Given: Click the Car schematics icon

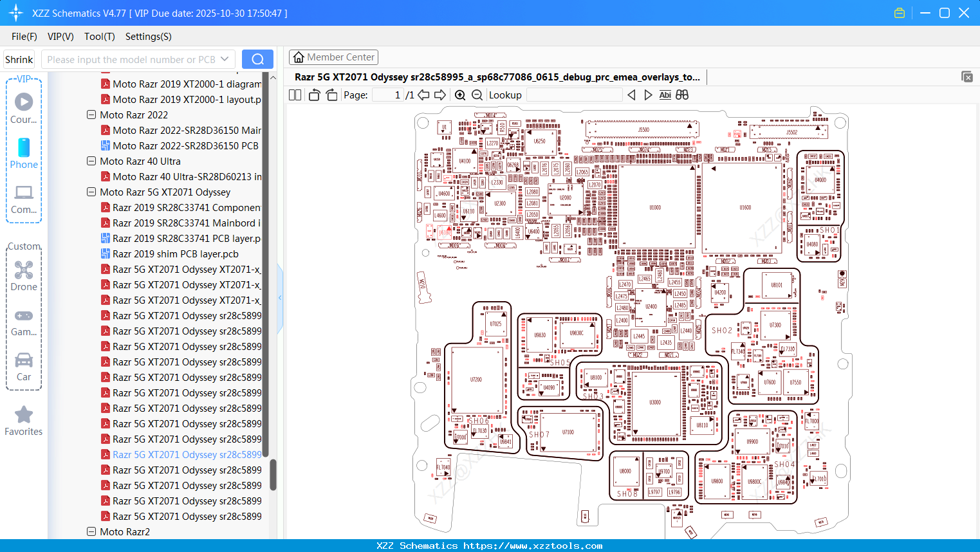Looking at the screenshot, I should coord(23,365).
